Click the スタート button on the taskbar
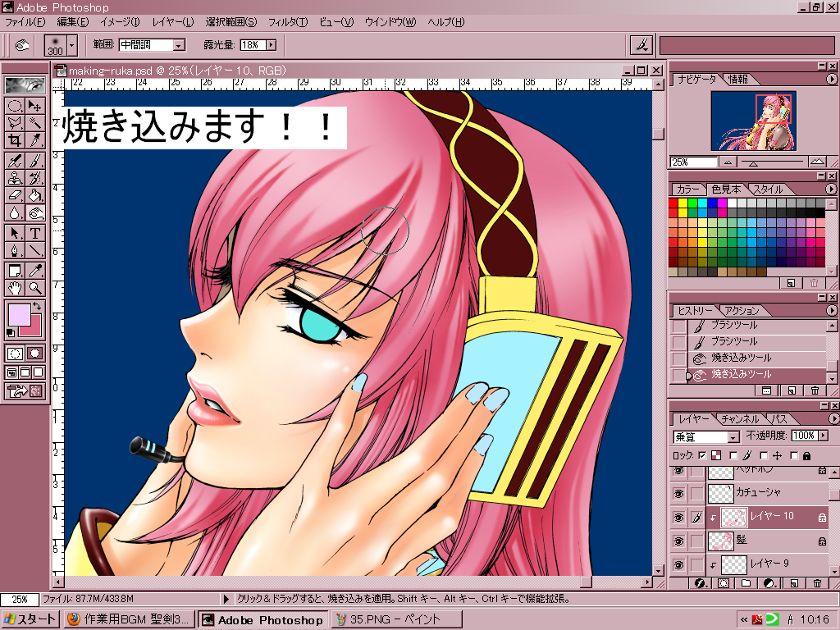Viewport: 840px width, 630px height. point(30,619)
